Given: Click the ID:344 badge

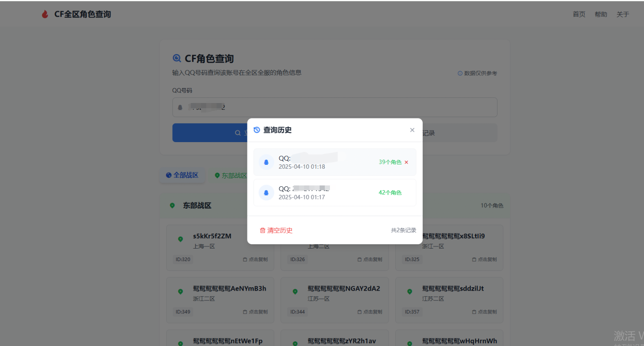Looking at the screenshot, I should click(x=297, y=312).
